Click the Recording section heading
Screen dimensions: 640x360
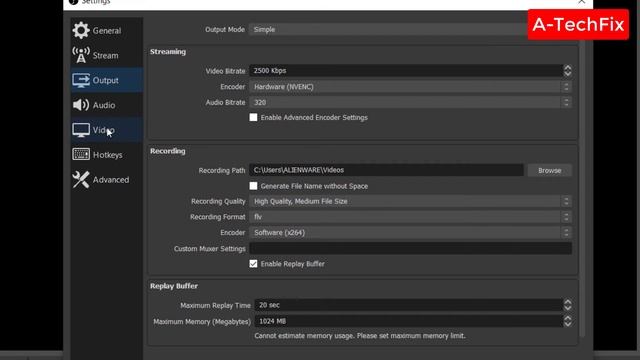[167, 151]
